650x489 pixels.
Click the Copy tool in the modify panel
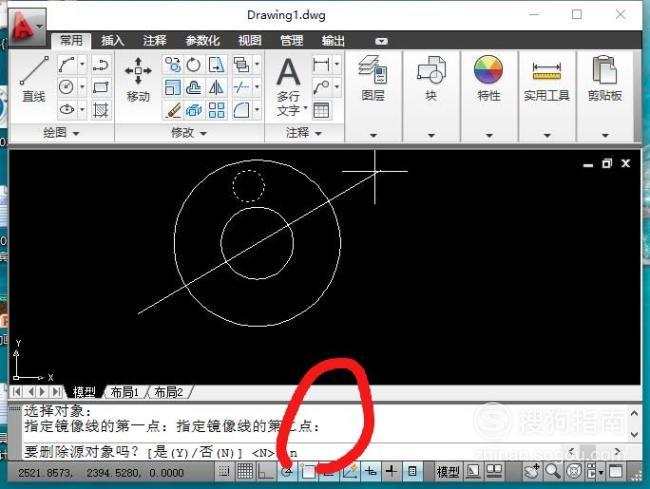(x=172, y=64)
